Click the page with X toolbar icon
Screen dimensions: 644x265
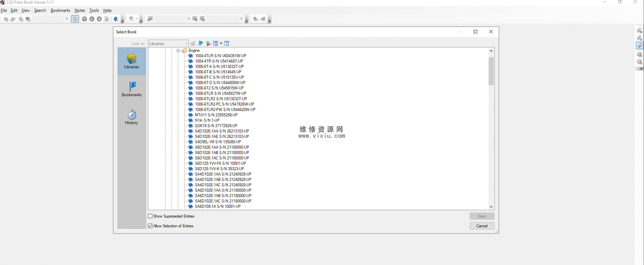[107, 19]
